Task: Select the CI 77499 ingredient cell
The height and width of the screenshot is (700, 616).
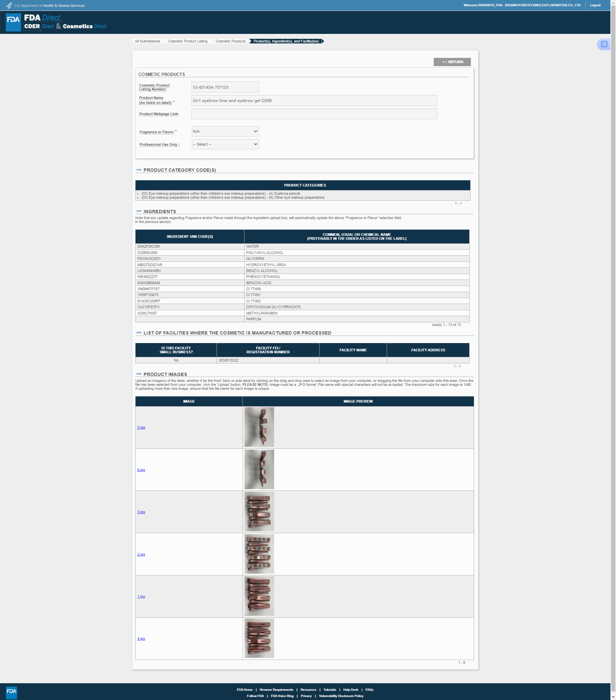Action: 357,289
